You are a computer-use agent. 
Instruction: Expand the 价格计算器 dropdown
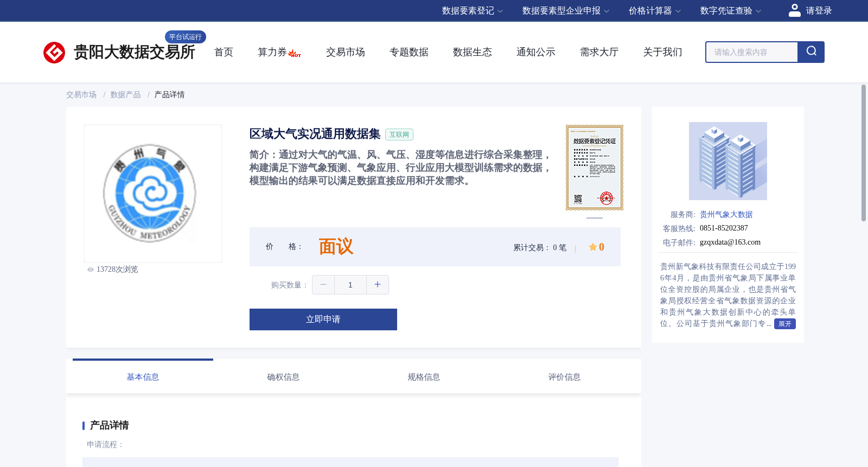point(654,11)
